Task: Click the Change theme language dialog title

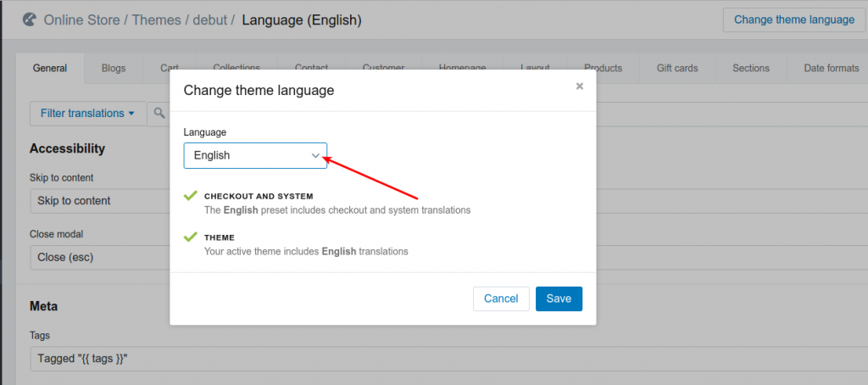Action: [259, 90]
